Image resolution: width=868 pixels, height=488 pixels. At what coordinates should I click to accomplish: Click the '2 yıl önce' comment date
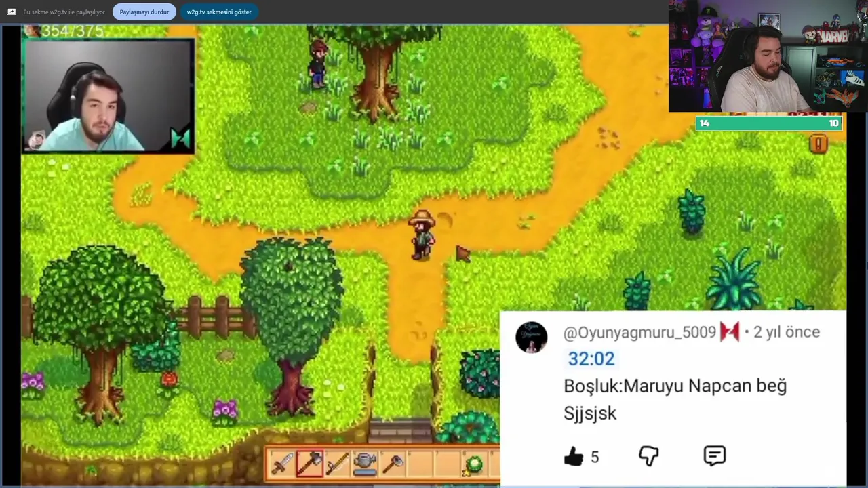tap(787, 332)
